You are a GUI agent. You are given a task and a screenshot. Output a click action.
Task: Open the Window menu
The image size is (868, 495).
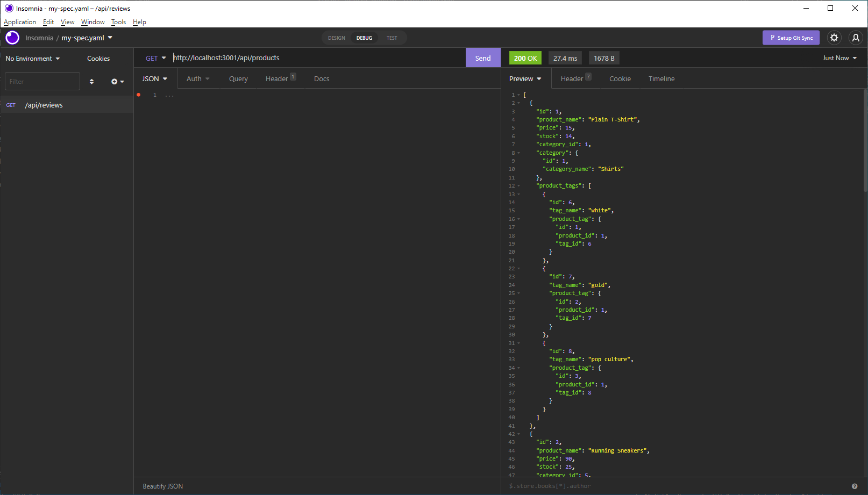pyautogui.click(x=93, y=22)
